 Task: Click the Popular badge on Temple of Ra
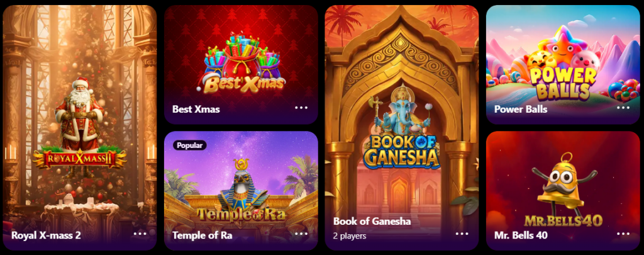pyautogui.click(x=190, y=145)
